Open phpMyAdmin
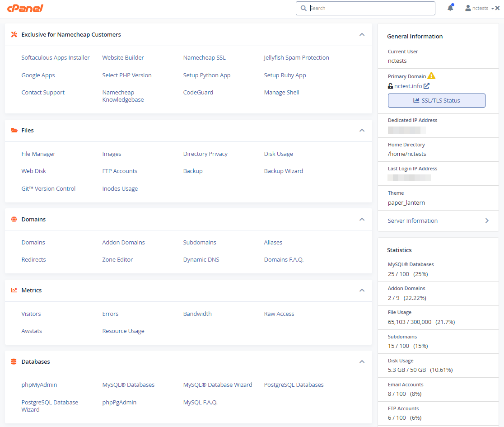This screenshot has width=504, height=427. (39, 385)
